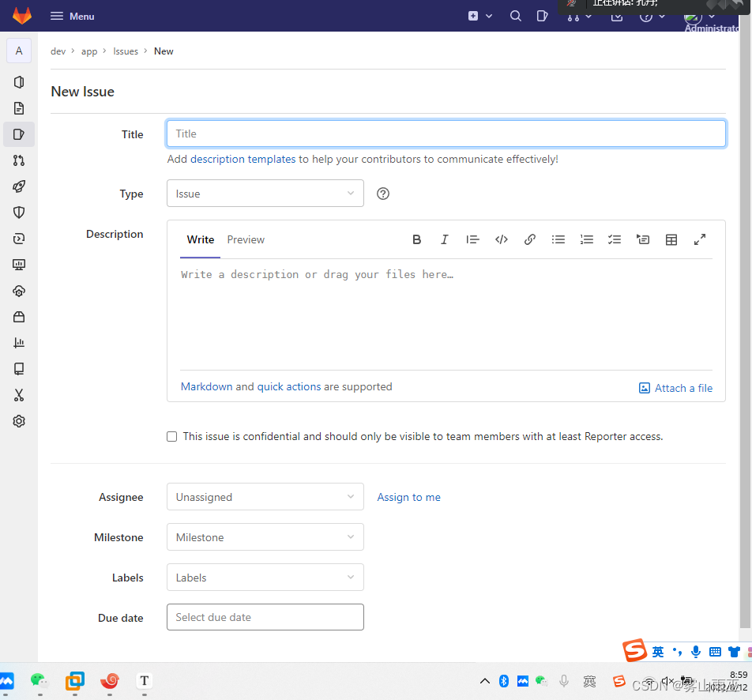
Task: Click Attach a file
Action: tap(675, 387)
